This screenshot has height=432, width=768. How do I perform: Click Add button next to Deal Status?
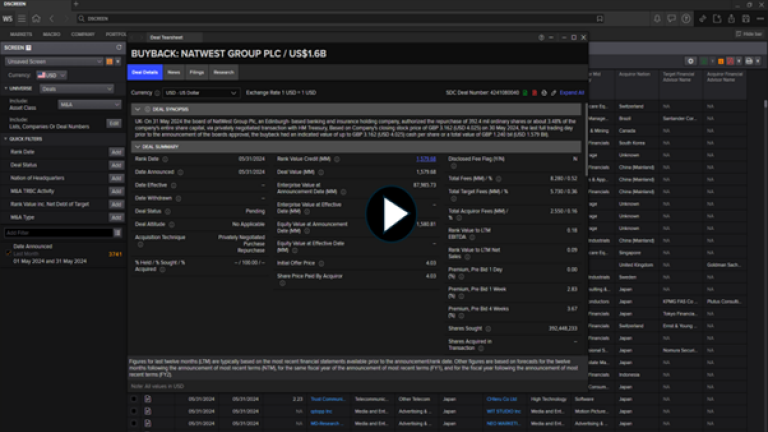click(x=115, y=165)
